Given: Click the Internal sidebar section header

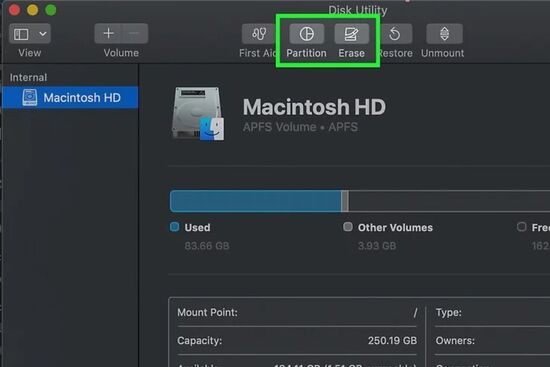Looking at the screenshot, I should pyautogui.click(x=28, y=77).
